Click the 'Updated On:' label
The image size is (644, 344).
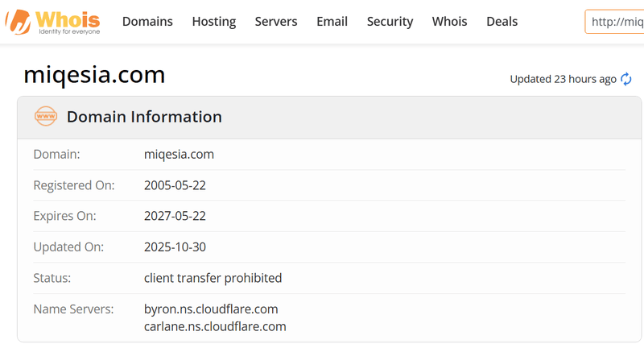tap(68, 247)
